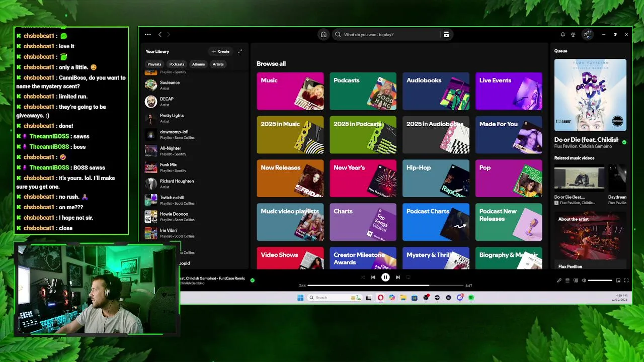644x362 pixels.
Task: Open the Pop card
Action: pyautogui.click(x=509, y=178)
